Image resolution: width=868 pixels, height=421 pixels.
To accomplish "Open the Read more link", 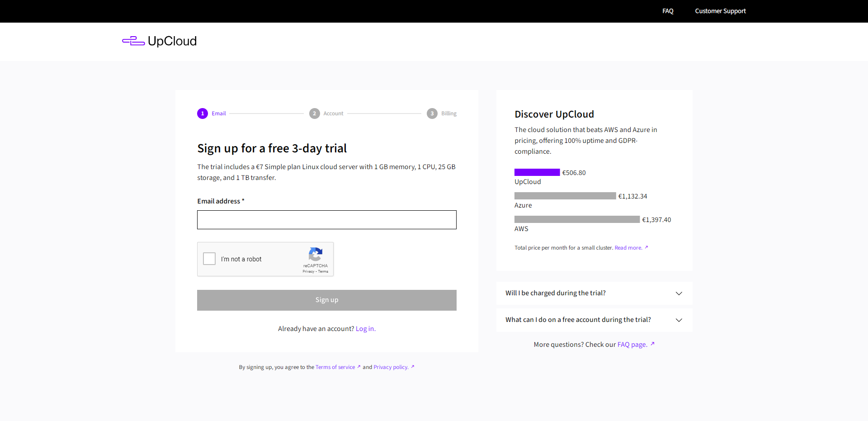I will coord(631,248).
